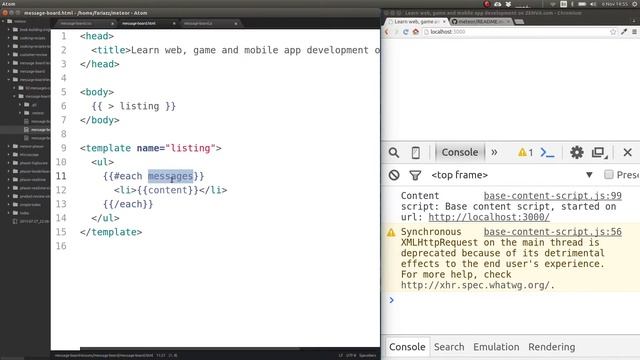Click the red recorder icon in system tray
The height and width of the screenshot is (360, 640).
pyautogui.click(x=487, y=4)
